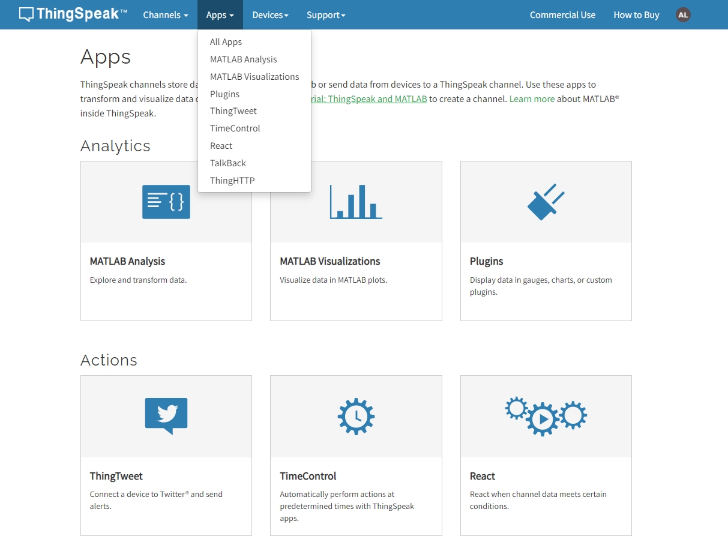
Task: Click the Plugins plug icon
Action: tap(546, 202)
